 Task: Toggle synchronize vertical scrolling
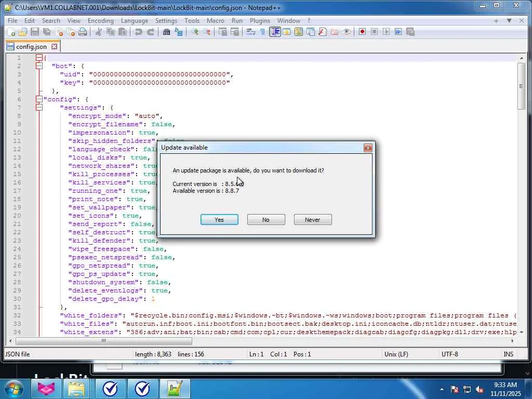pyautogui.click(x=222, y=32)
